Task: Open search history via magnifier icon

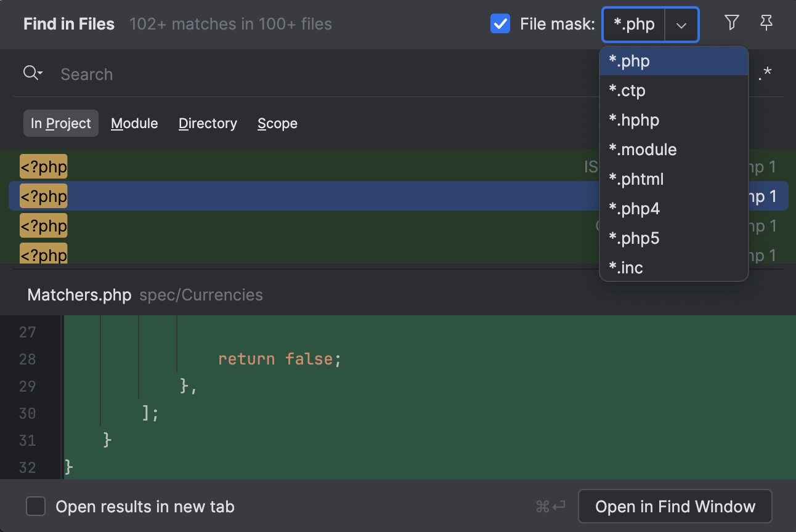Action: click(32, 74)
